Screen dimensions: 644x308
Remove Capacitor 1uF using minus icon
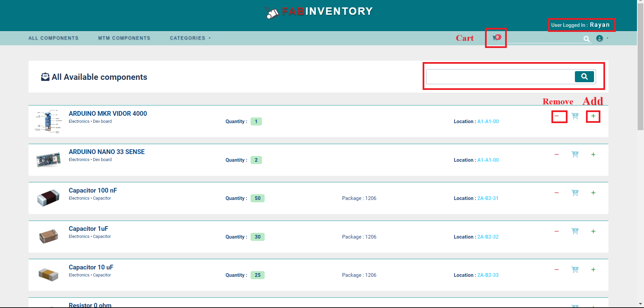556,232
